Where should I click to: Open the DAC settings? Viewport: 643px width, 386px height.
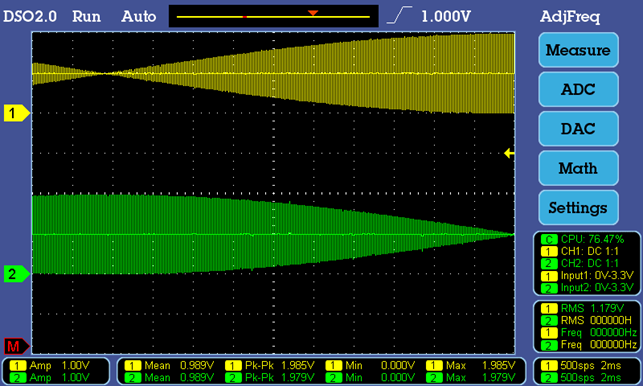(x=578, y=129)
